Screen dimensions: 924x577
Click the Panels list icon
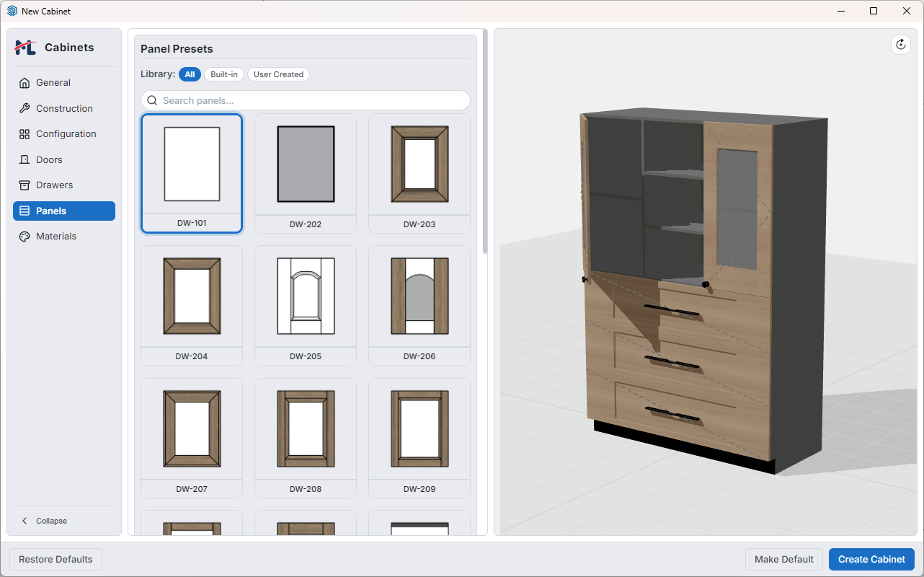pos(25,211)
